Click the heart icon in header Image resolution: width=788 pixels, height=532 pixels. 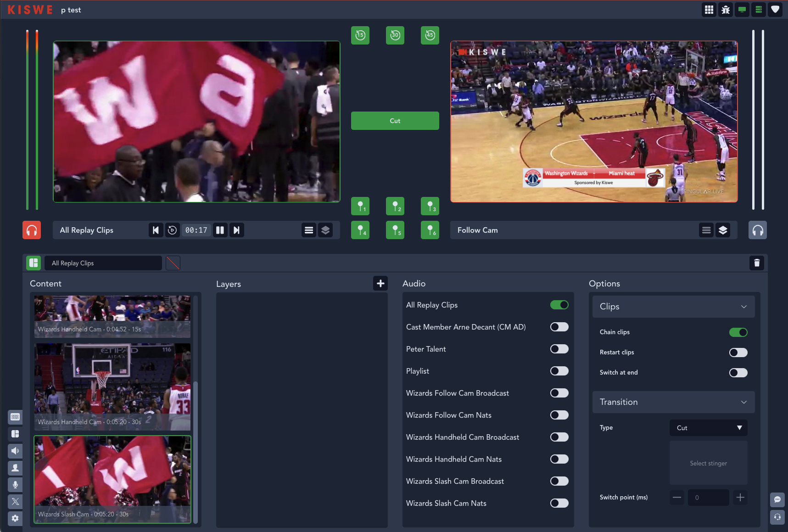click(775, 10)
